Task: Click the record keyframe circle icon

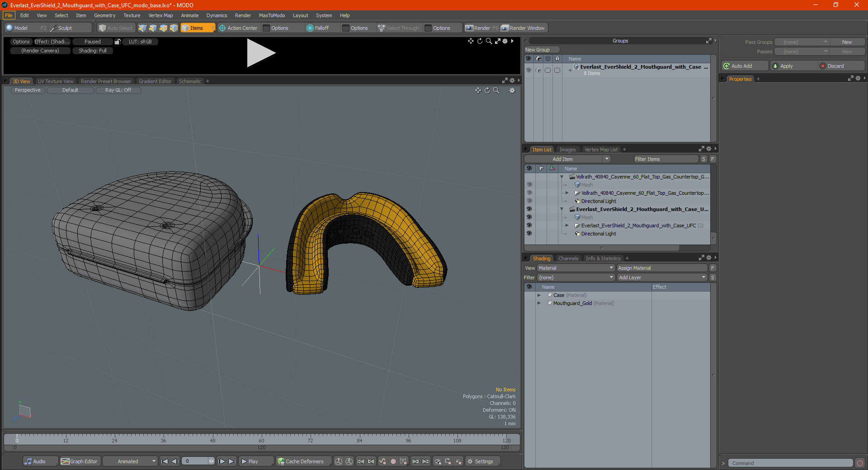Action: tap(393, 461)
